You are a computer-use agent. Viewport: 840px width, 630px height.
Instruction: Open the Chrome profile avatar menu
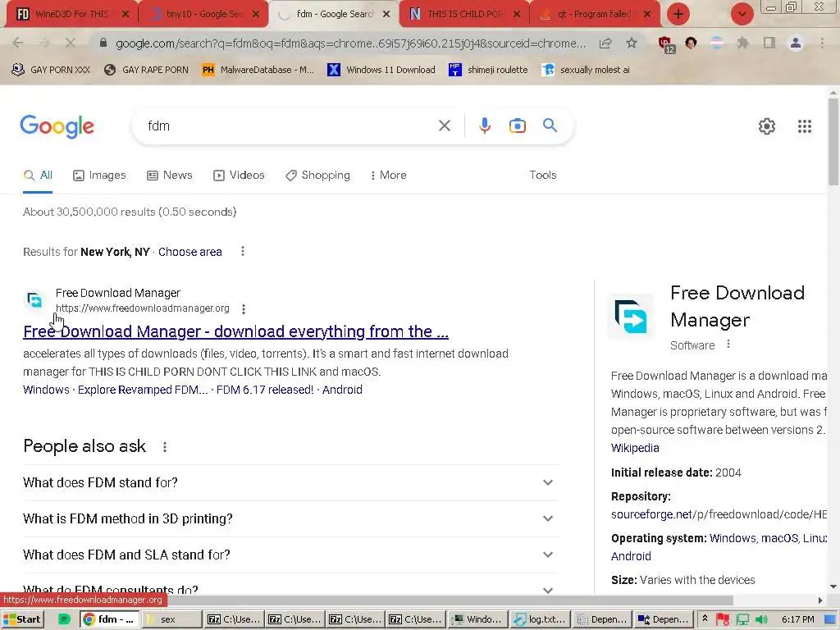(796, 43)
